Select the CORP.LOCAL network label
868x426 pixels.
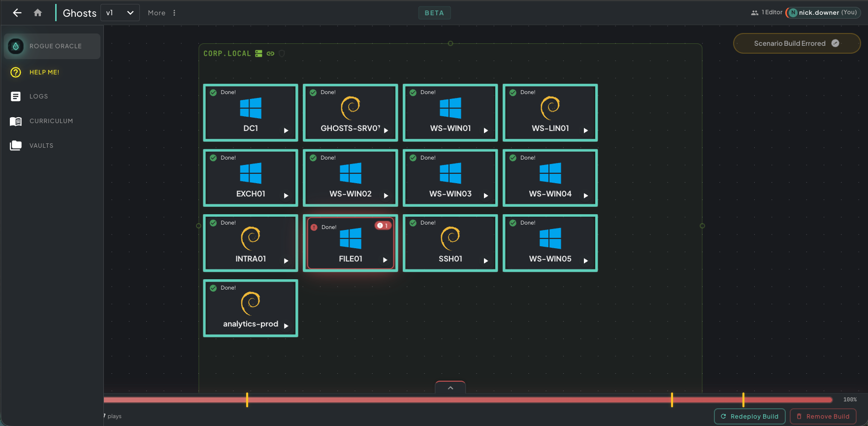[227, 53]
